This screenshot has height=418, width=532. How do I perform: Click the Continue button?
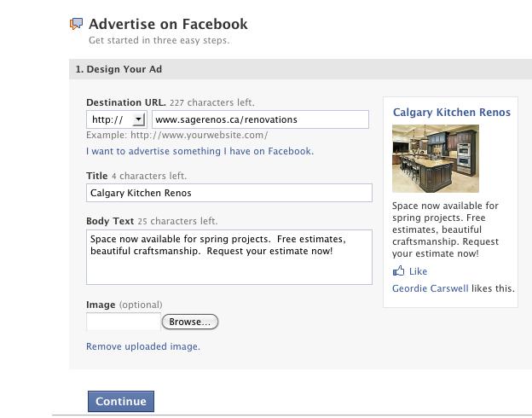pos(121,401)
